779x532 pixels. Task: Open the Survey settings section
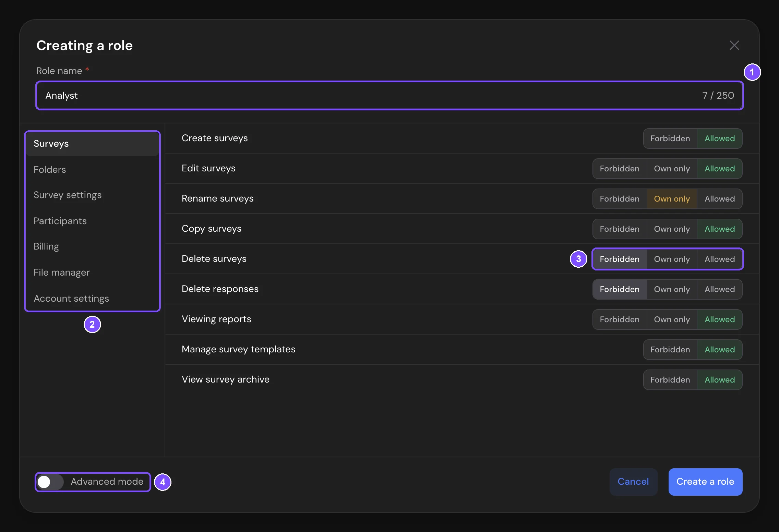(x=92, y=195)
